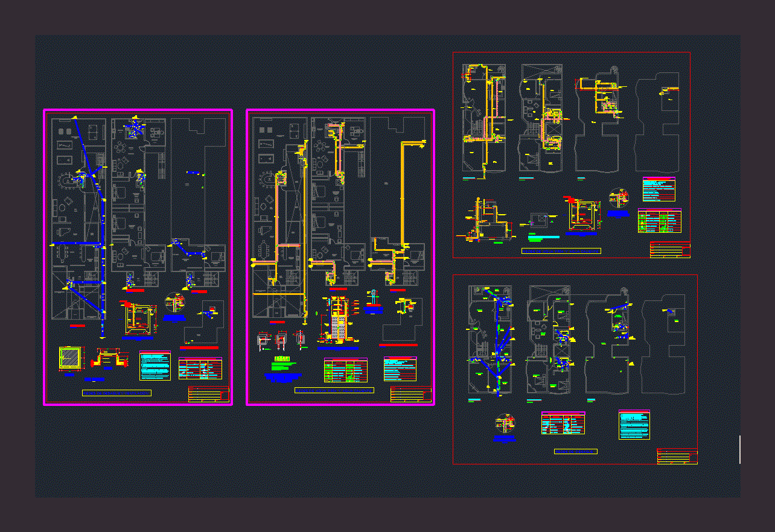Select the hatched square cover detail in drainage sheet
Image resolution: width=775 pixels, height=532 pixels.
click(70, 359)
